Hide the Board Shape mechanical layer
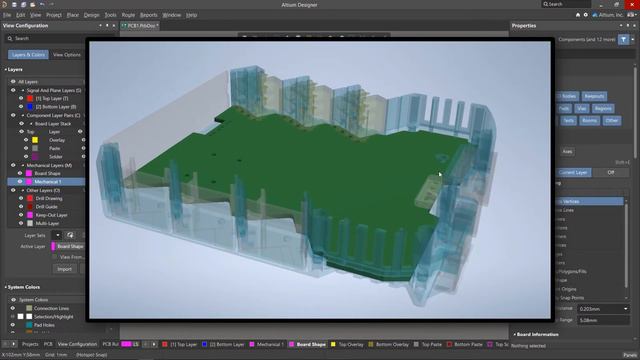Viewport: 640px width, 360px height. click(20, 173)
